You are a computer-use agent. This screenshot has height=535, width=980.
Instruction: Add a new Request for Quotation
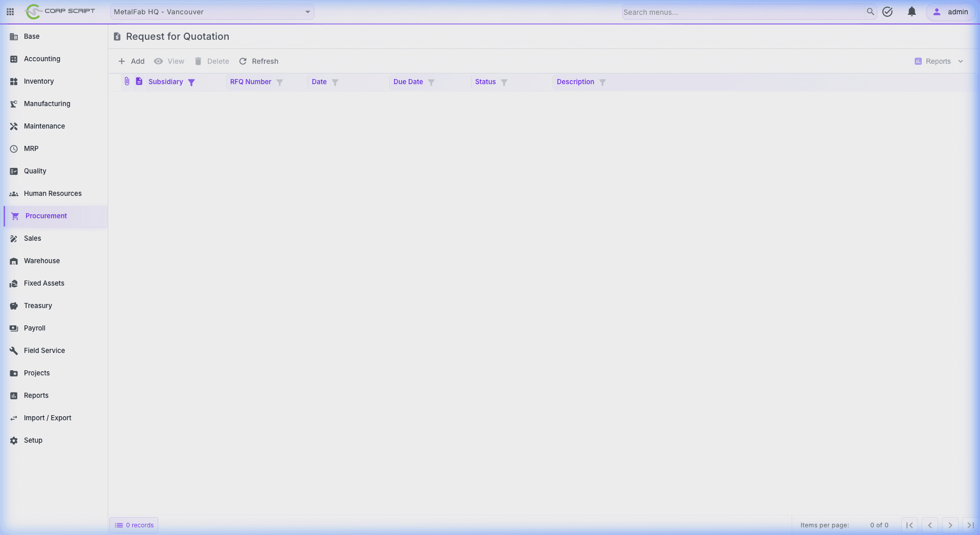pos(131,61)
